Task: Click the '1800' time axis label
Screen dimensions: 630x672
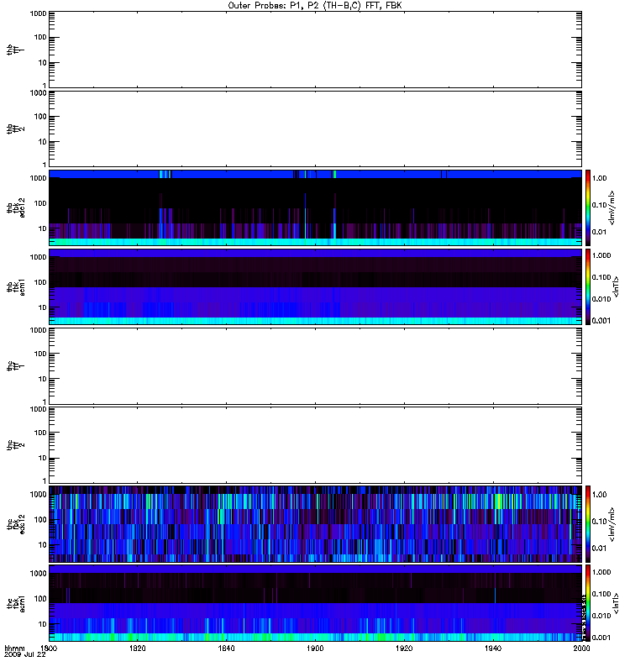Action: (49, 648)
